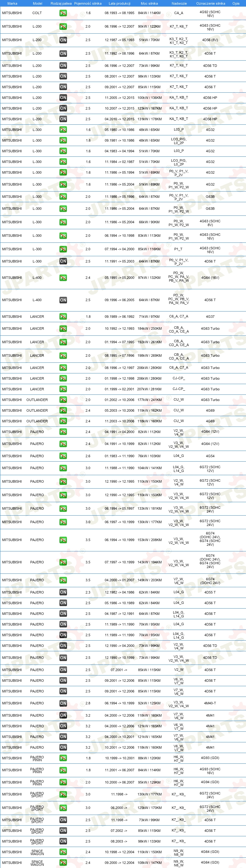Click the PB icon for PAJERO 133kW / 181KM
This screenshot has height=868, width=246.
coord(63,509)
